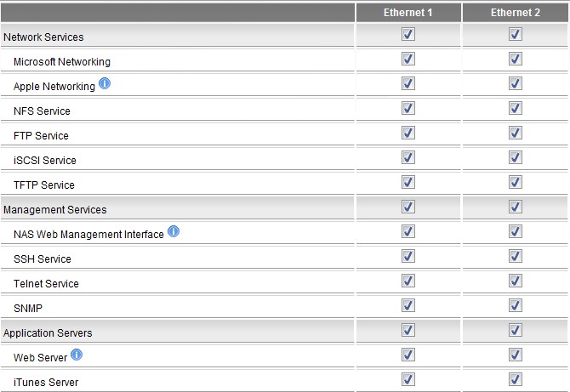This screenshot has height=392, width=570.
Task: Uncheck iSCSI Service for Ethernet 2
Action: [x=515, y=157]
